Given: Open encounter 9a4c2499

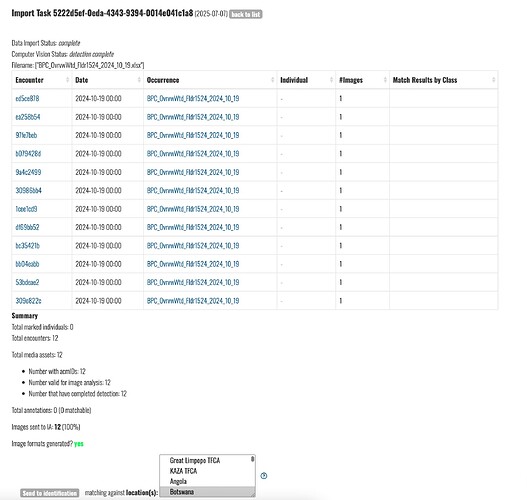Looking at the screenshot, I should coord(28,172).
